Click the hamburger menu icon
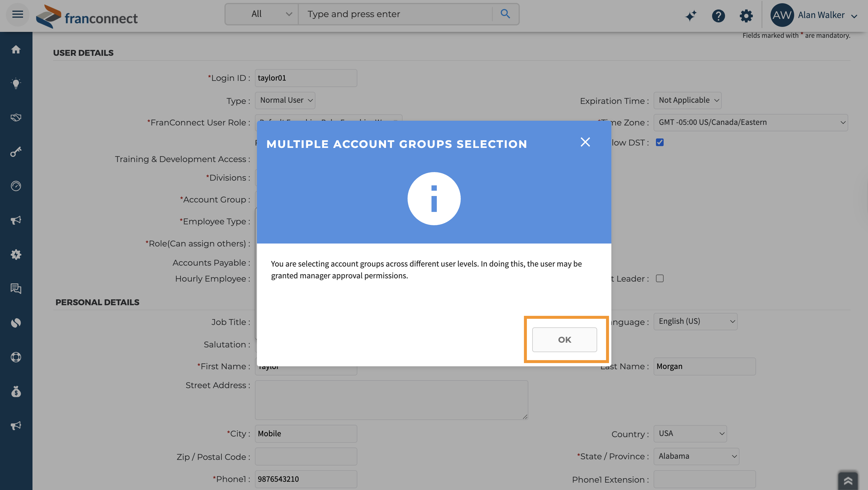Image resolution: width=868 pixels, height=490 pixels. 17,14
